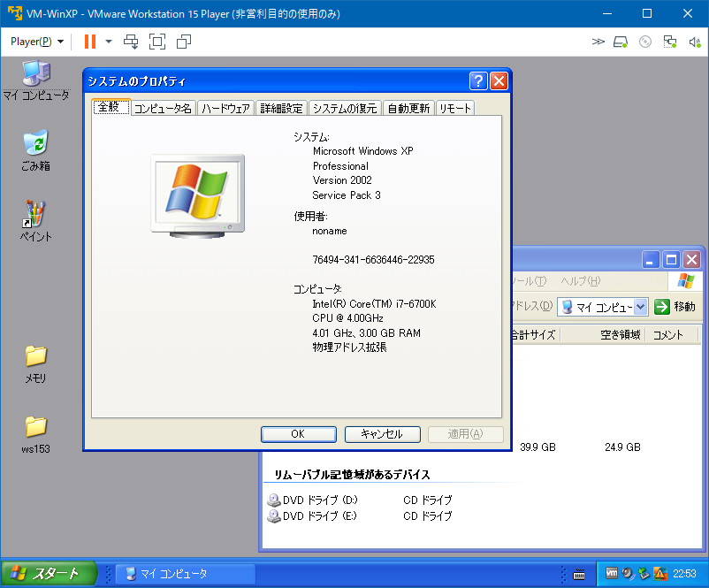The image size is (709, 588).
Task: Switch to the 全般 tab
Action: pyautogui.click(x=111, y=107)
